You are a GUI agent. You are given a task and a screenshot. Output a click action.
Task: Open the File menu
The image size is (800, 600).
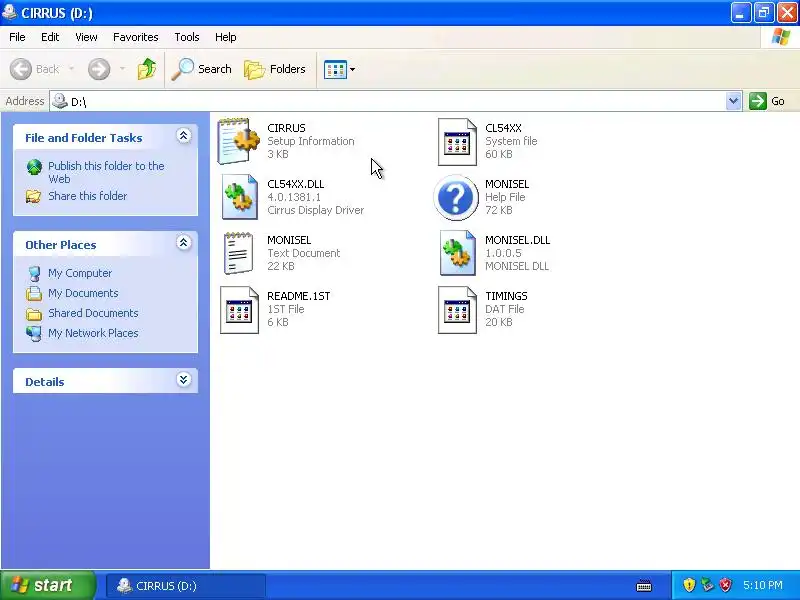coord(17,37)
